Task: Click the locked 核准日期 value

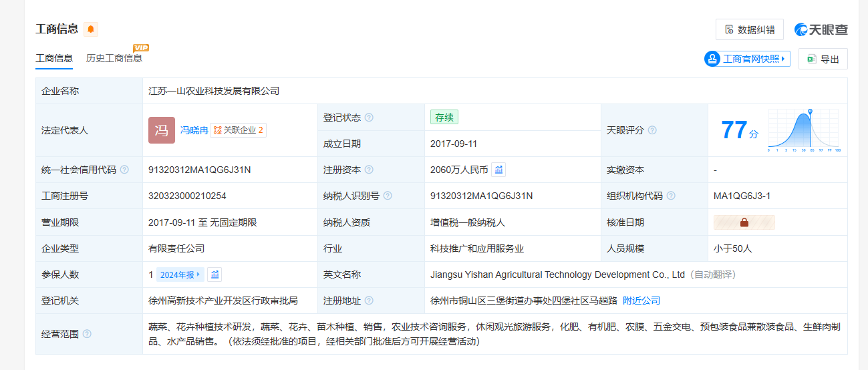Action: [x=744, y=222]
